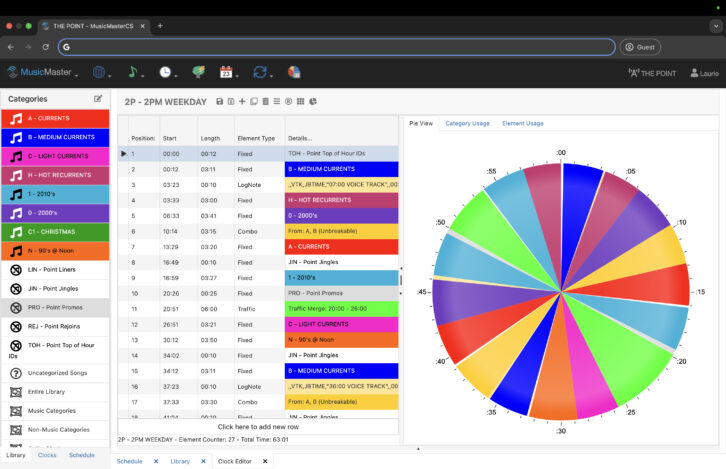Viewport: 726px width, 469px height.
Task: Open JIN - Point Jingles in sidebar
Action: [x=55, y=289]
